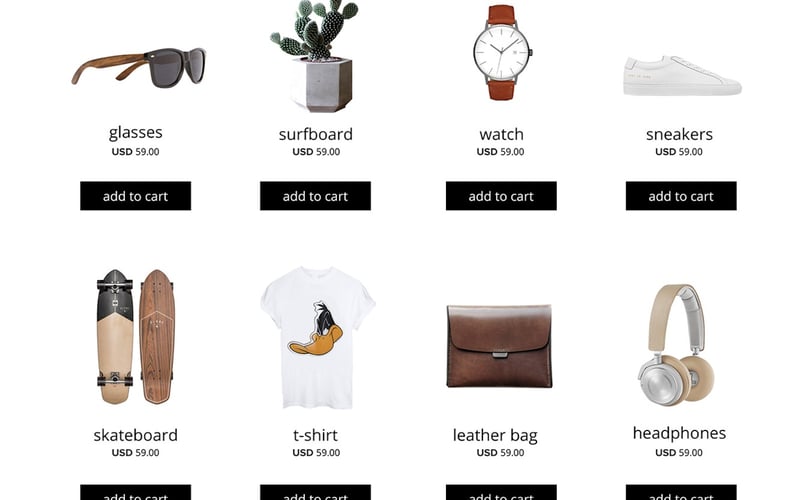Open the leather bag title link
Viewport: 800px width, 500px height.
(495, 436)
